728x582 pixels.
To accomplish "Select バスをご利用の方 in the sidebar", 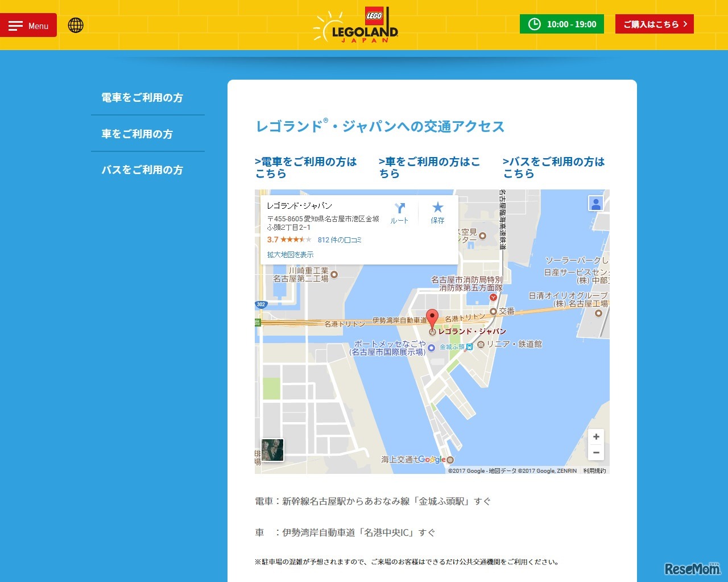I will (x=142, y=170).
